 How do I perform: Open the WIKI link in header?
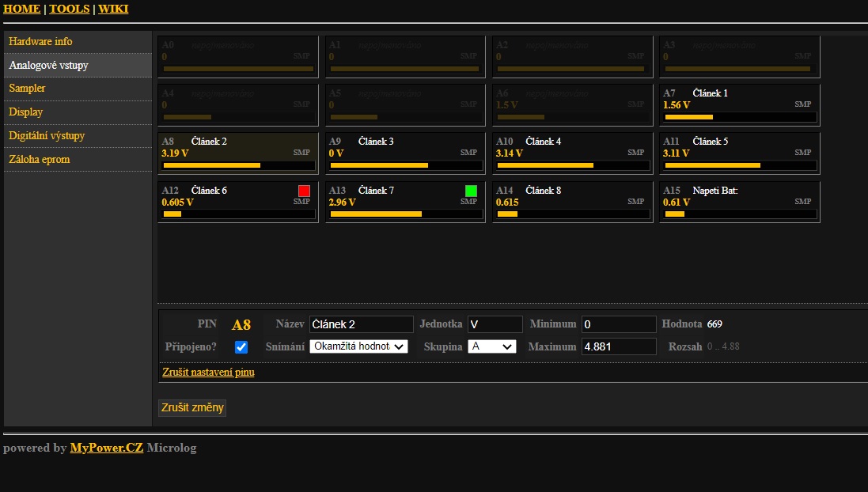point(113,9)
